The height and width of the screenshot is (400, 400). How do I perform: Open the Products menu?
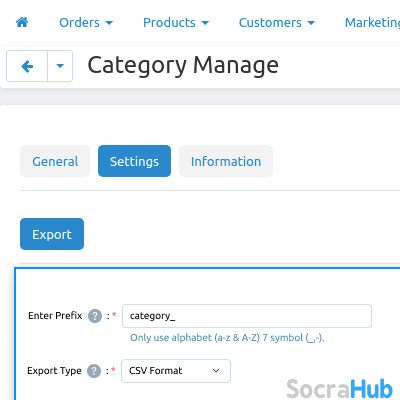[x=176, y=23]
